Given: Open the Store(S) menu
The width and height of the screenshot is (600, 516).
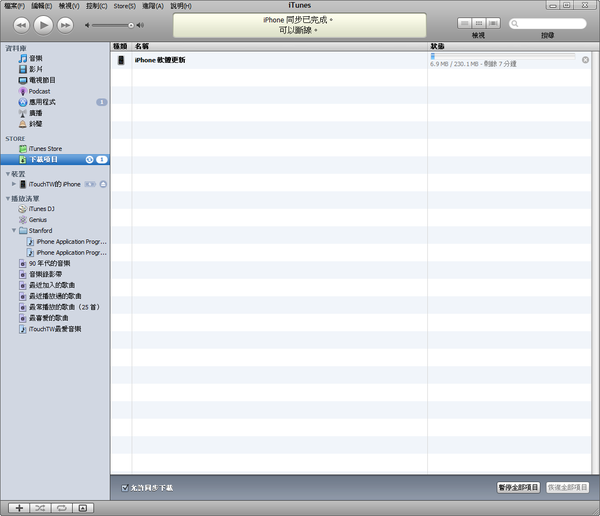Looking at the screenshot, I should pos(125,6).
